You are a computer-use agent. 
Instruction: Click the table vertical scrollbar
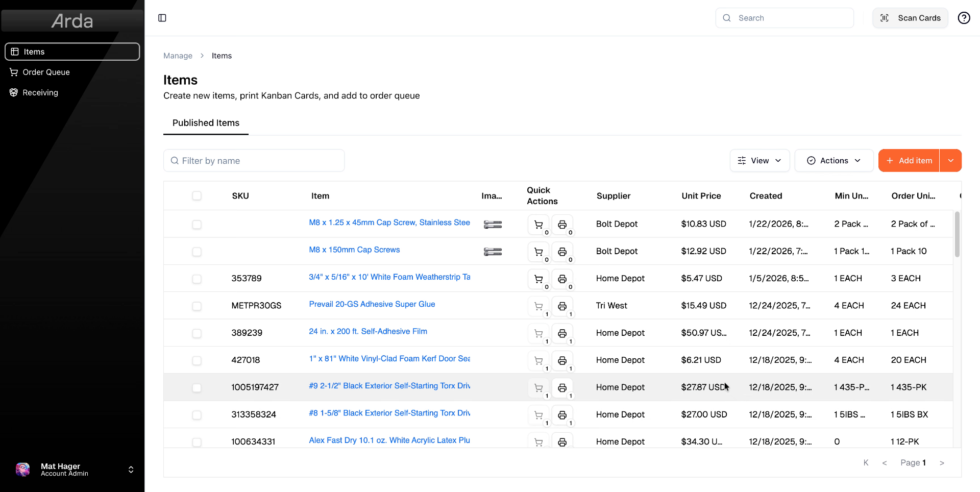957,234
